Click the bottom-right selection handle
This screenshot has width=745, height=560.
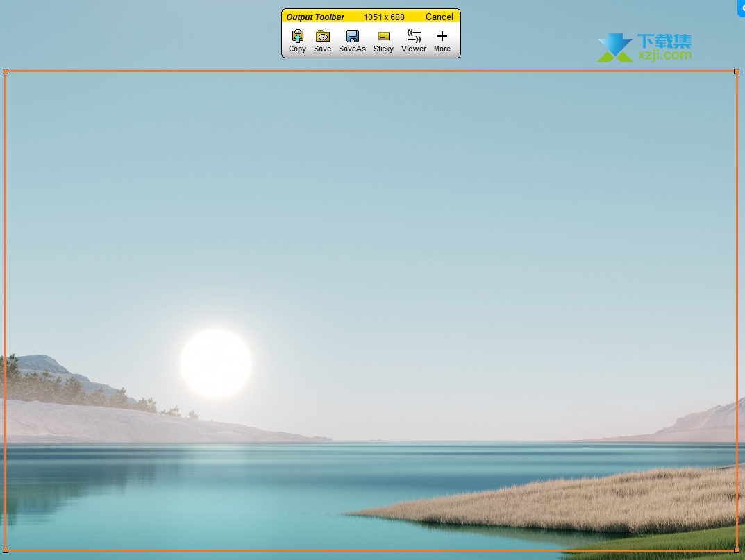click(737, 550)
